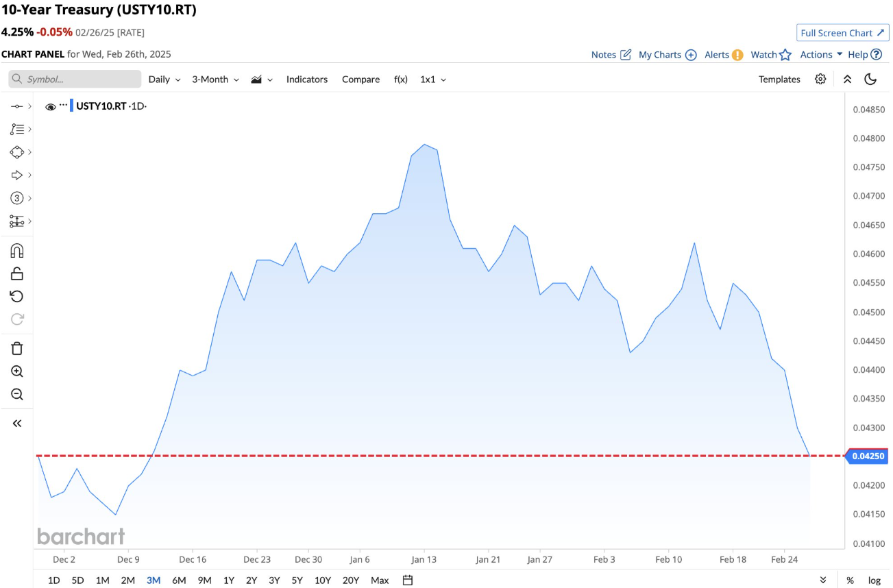Pick the arrow annotation tool
The width and height of the screenshot is (893, 588).
pyautogui.click(x=17, y=175)
